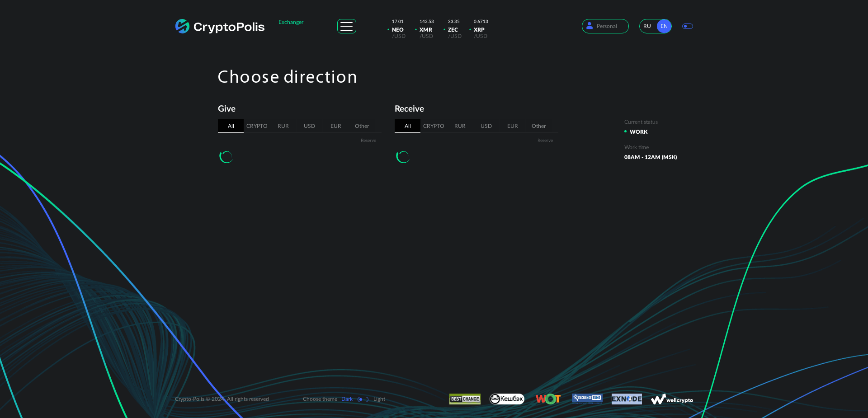Image resolution: width=868 pixels, height=418 pixels.
Task: Click the WORK status text
Action: tap(638, 132)
